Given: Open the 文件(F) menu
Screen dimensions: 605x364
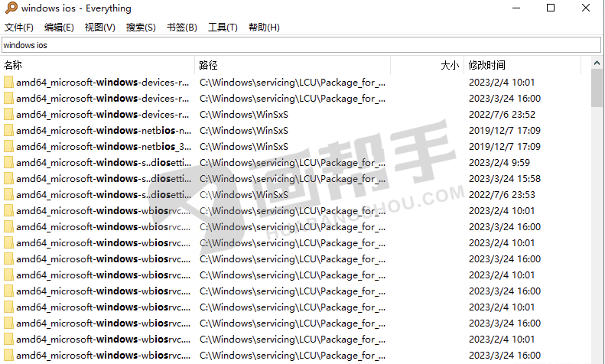Looking at the screenshot, I should tap(19, 28).
